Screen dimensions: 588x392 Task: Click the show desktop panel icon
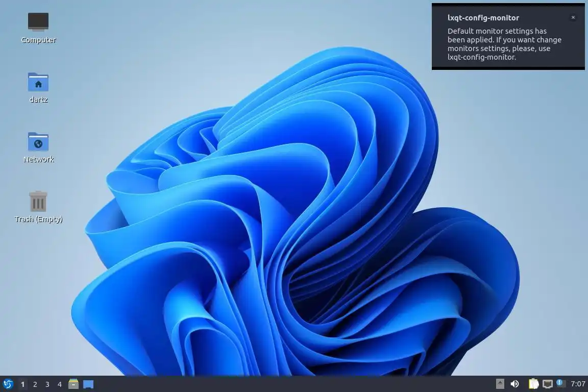coord(88,384)
